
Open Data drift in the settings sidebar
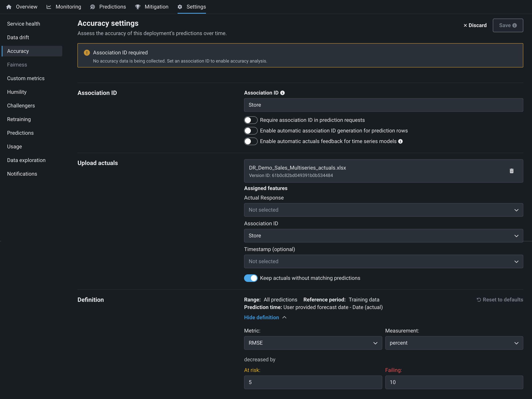[x=18, y=38]
